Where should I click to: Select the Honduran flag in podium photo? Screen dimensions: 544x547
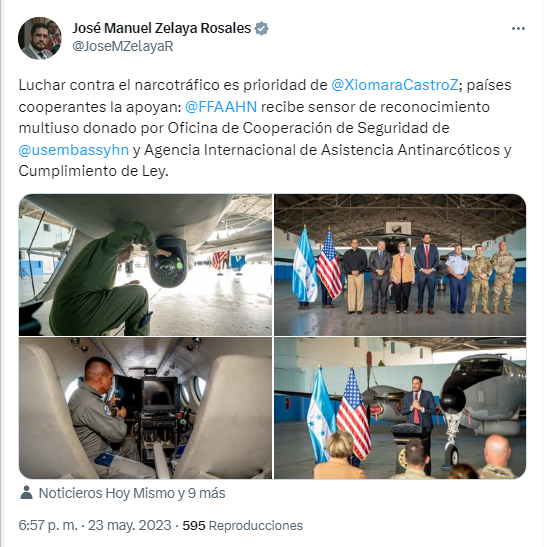[x=321, y=415]
